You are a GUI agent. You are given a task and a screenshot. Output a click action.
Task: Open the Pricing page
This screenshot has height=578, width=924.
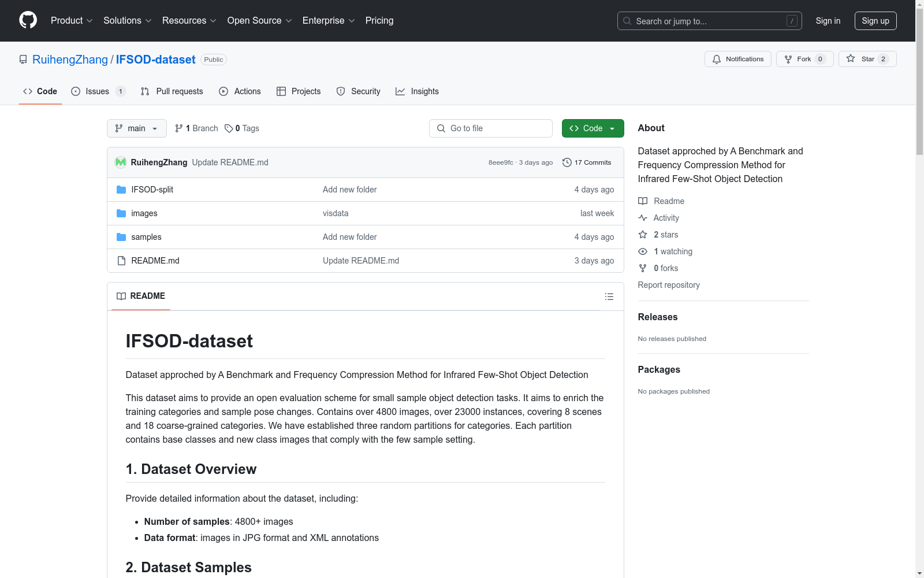(x=379, y=20)
